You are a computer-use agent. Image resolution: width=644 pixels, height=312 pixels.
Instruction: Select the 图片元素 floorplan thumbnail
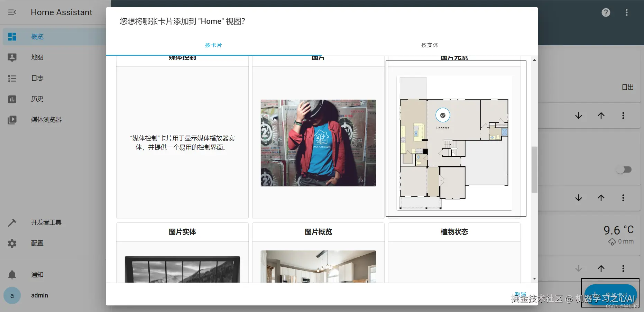(x=454, y=143)
